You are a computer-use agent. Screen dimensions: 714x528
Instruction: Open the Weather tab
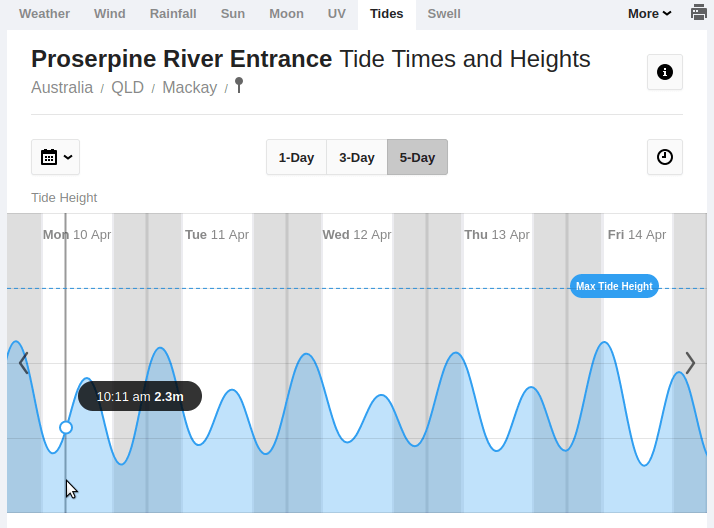(45, 14)
